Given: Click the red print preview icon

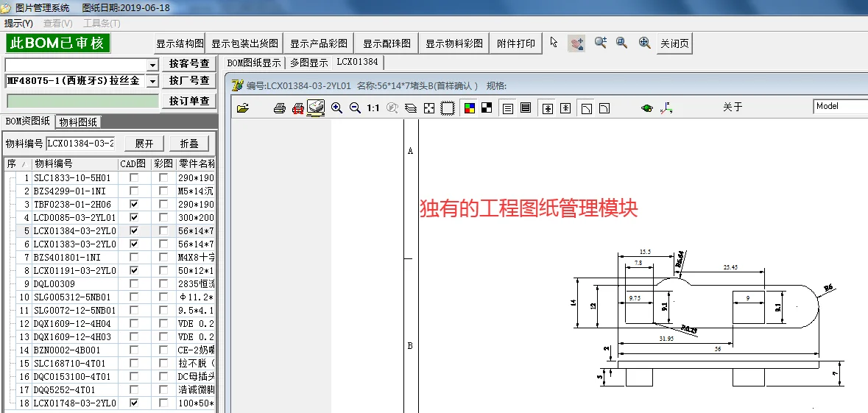Looking at the screenshot, I should (298, 108).
